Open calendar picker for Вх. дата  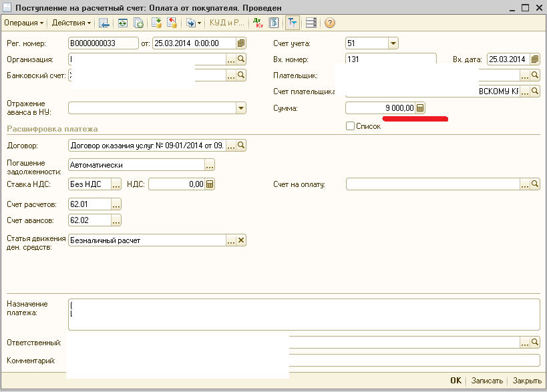pyautogui.click(x=534, y=59)
